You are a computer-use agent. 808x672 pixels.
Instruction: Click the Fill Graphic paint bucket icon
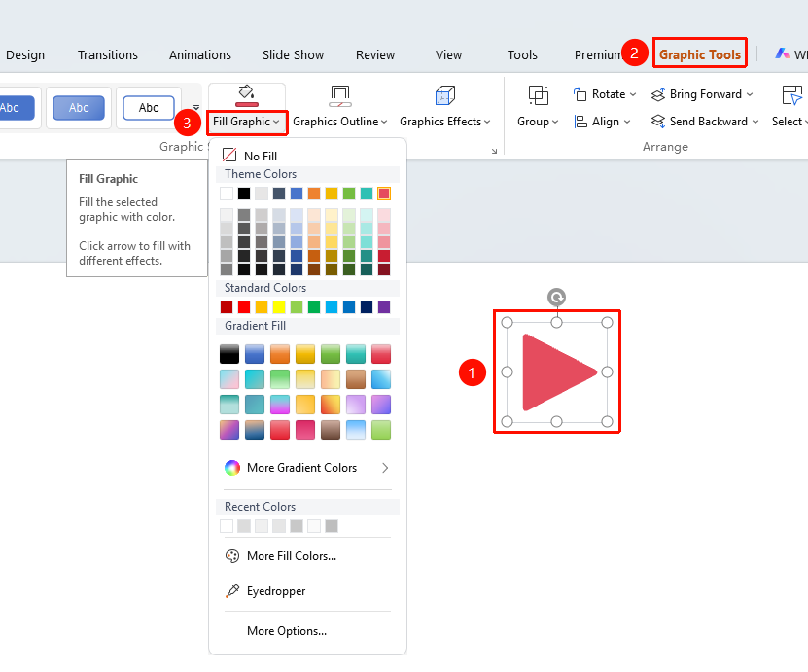pos(247,95)
